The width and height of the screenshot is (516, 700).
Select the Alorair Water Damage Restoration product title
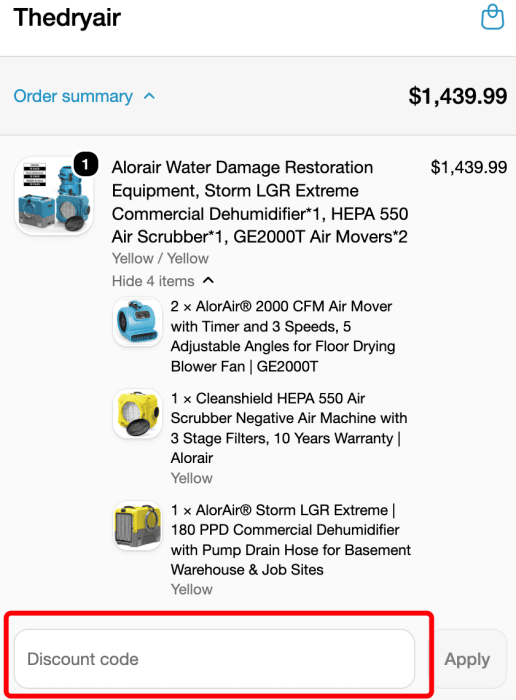[x=260, y=202]
